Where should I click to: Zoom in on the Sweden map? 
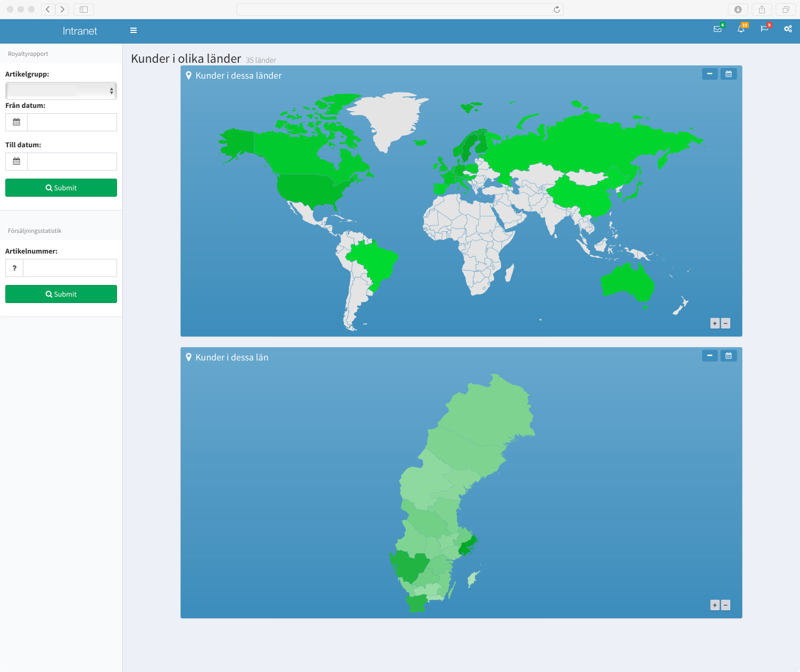pos(715,605)
